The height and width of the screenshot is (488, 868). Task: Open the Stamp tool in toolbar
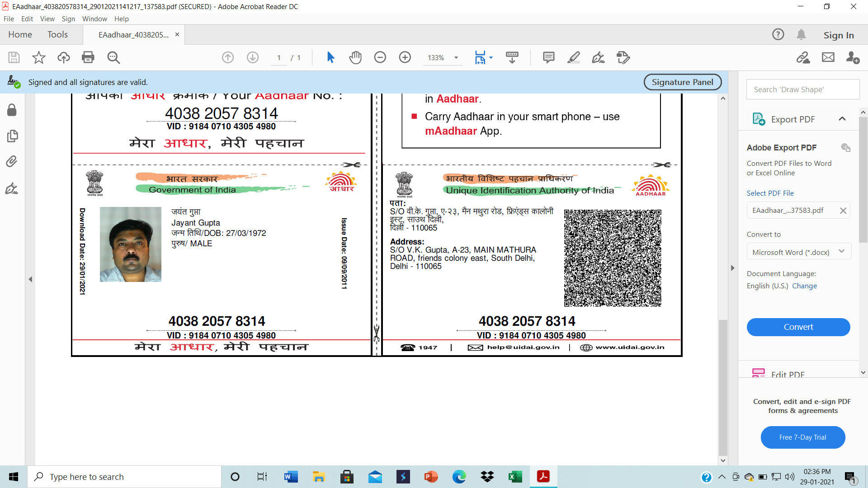[623, 57]
